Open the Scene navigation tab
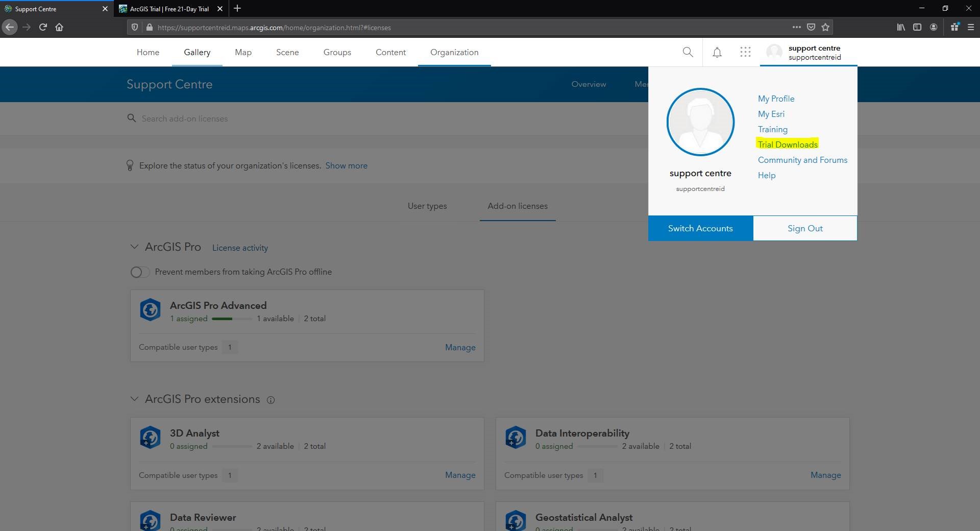This screenshot has width=980, height=531. [x=287, y=52]
